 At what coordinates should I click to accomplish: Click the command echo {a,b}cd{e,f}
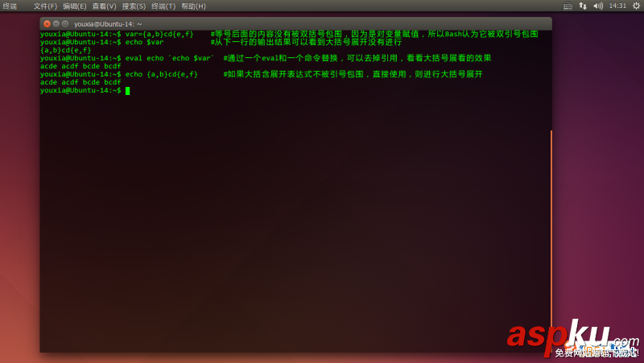click(x=162, y=74)
